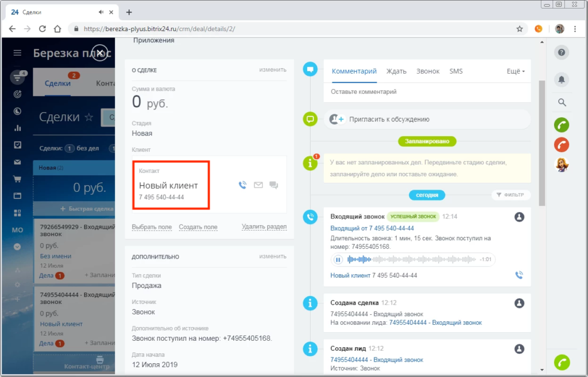Open 'Новый клиент' link in second deal card
588x377 pixels.
tap(61, 324)
